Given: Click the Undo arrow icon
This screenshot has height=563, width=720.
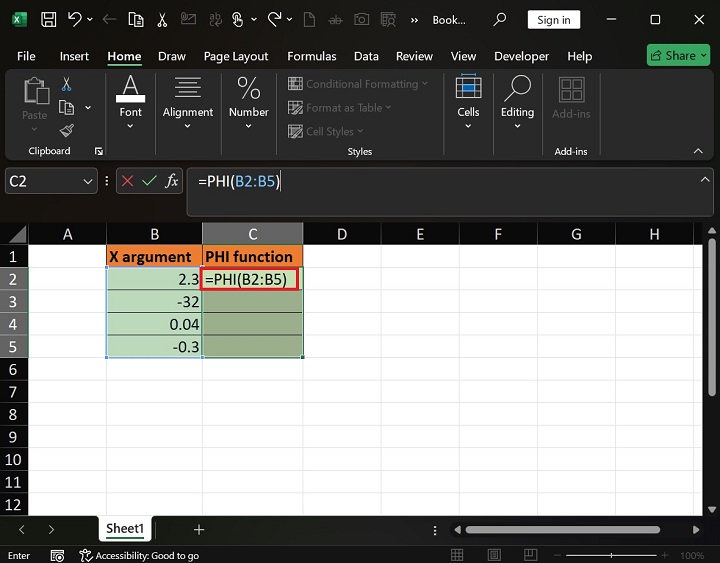Looking at the screenshot, I should [74, 19].
